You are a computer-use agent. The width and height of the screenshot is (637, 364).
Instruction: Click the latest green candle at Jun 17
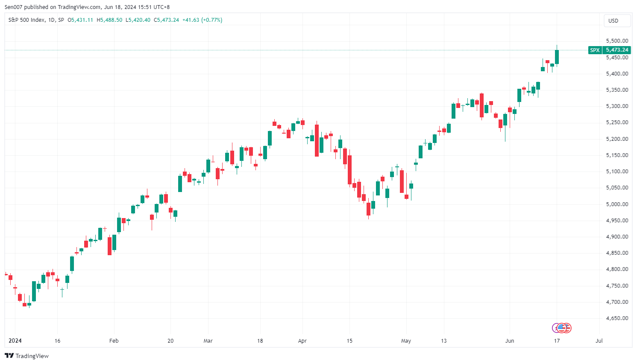pos(557,57)
